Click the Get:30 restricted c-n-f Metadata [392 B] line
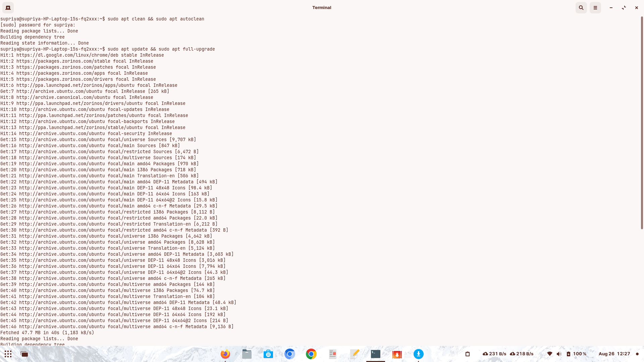Image resolution: width=644 pixels, height=362 pixels. 114,230
